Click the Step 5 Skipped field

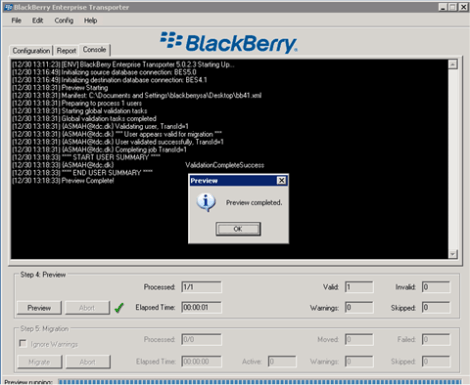point(436,361)
